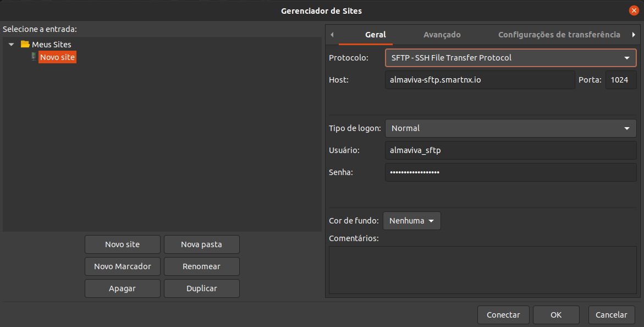Screen dimensions: 644x327
Task: Click the Apagar button
Action: pyautogui.click(x=123, y=289)
